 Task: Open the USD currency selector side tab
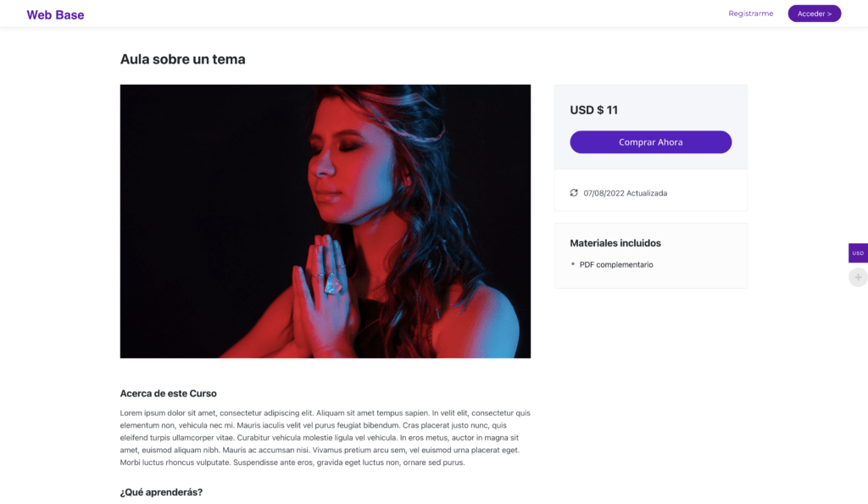click(x=858, y=252)
